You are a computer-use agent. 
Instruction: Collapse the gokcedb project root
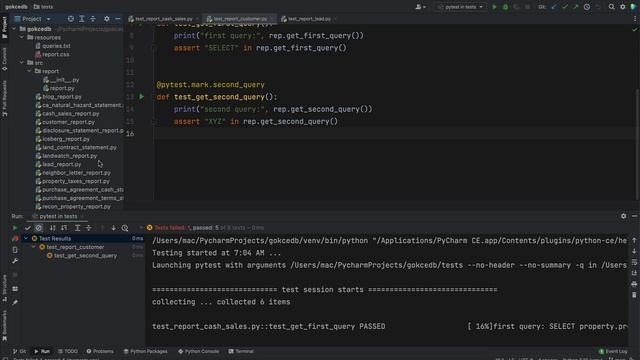15,29
